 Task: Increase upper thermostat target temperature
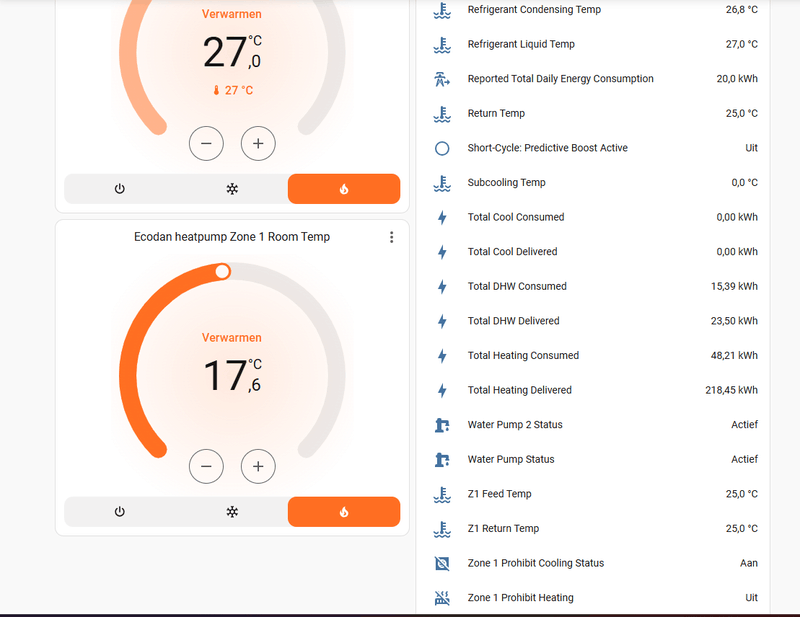258,143
